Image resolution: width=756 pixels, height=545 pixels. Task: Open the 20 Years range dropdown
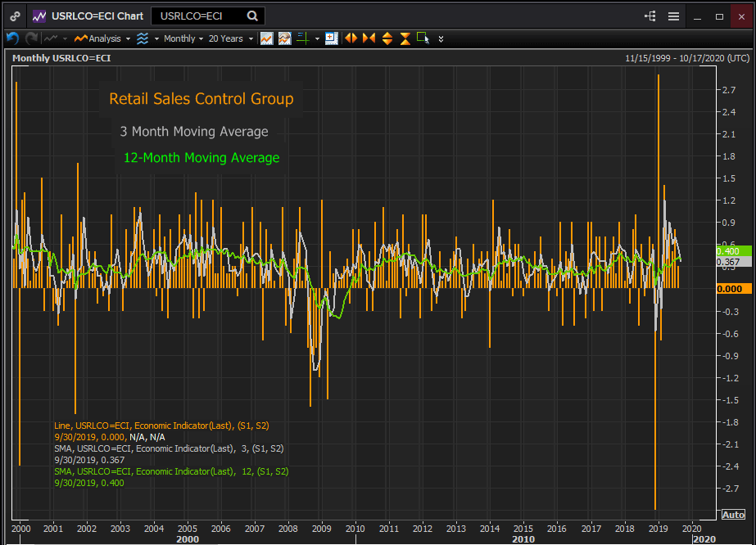(229, 38)
